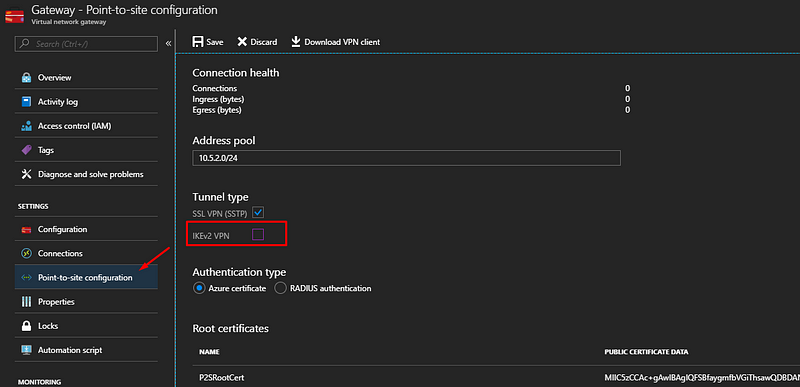
Task: Click the purple Tags icon
Action: (26, 150)
